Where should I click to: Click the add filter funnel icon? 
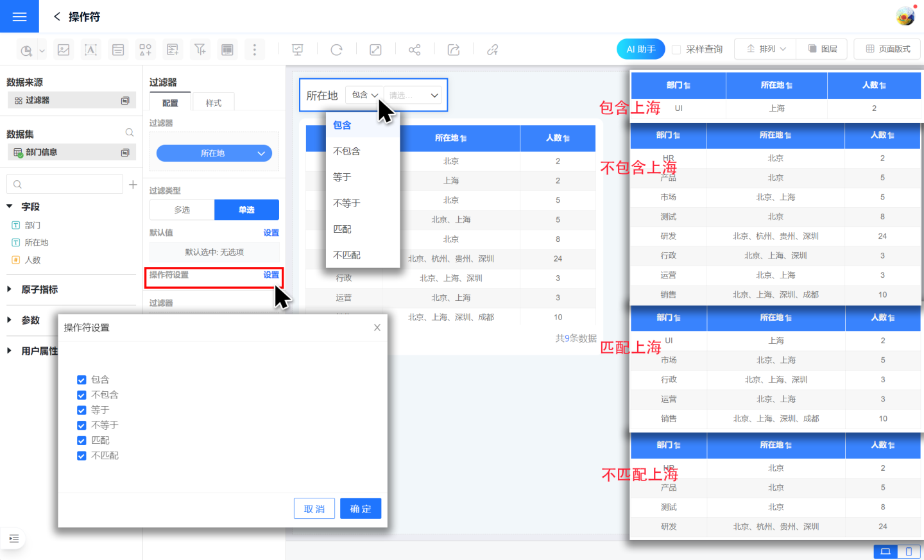(200, 49)
